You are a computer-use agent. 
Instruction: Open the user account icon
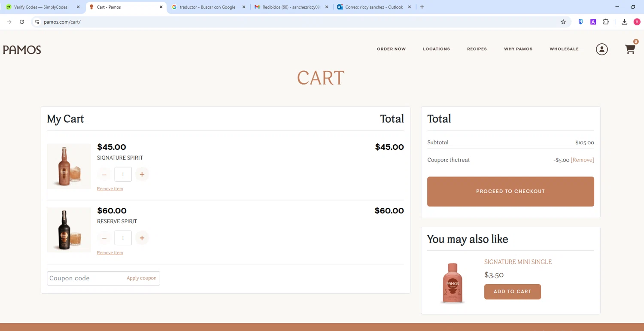[x=602, y=49]
